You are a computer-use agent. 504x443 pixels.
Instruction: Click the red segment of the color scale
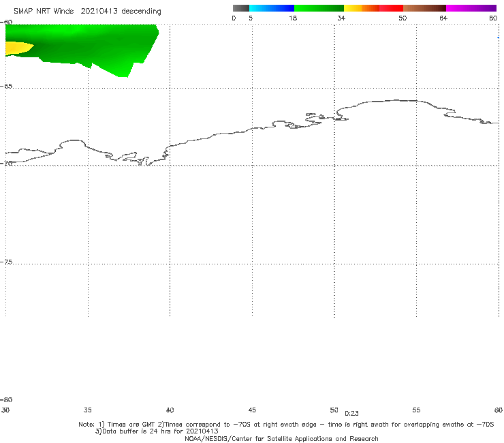391,8
